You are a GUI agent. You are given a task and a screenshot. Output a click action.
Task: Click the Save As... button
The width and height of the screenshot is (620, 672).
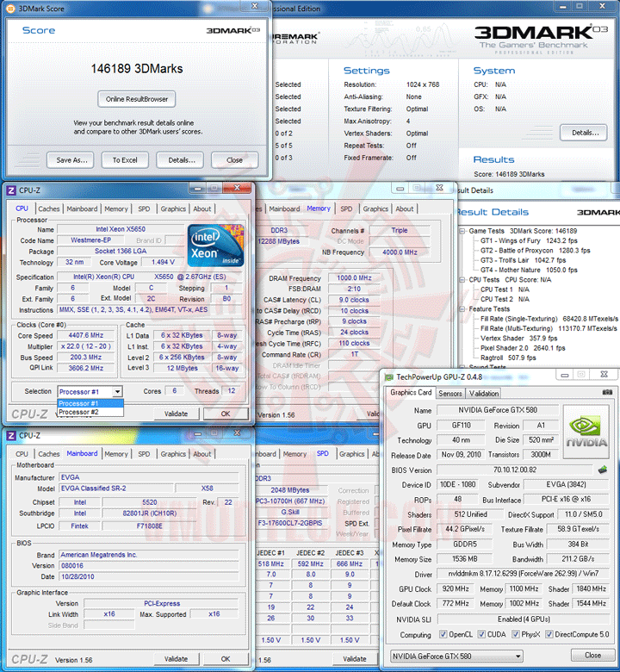click(71, 160)
